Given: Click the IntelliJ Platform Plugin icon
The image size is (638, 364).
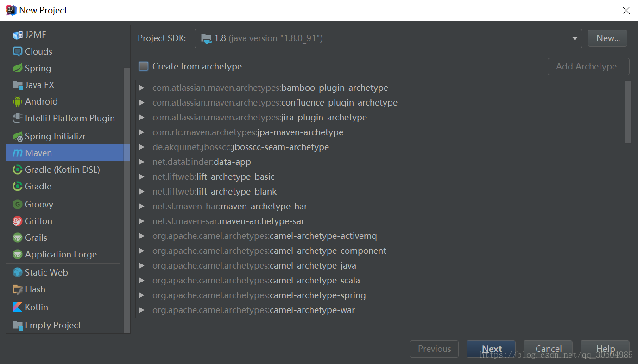Looking at the screenshot, I should [18, 119].
